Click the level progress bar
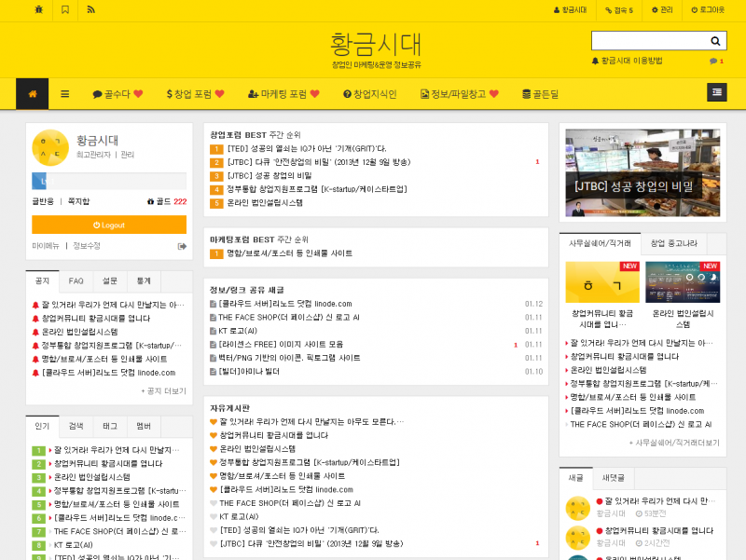The image size is (746, 560). 109,181
